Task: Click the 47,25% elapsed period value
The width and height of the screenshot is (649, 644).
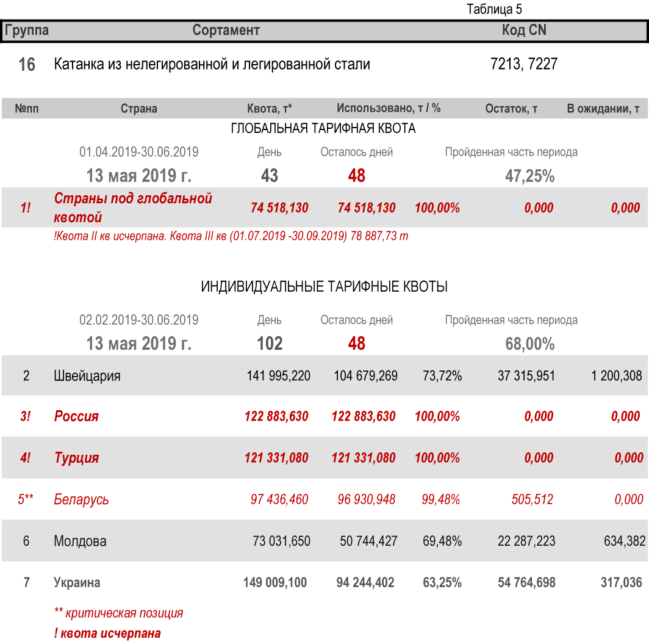Action: click(529, 176)
